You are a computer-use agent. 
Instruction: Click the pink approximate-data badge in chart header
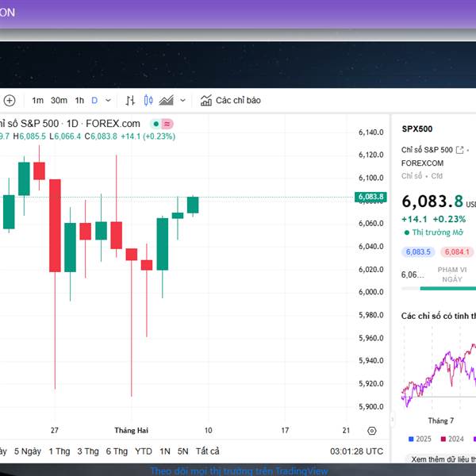click(x=167, y=124)
